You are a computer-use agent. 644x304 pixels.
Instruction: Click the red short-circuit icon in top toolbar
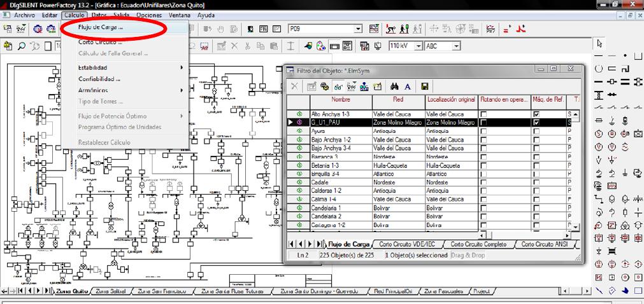(x=521, y=29)
